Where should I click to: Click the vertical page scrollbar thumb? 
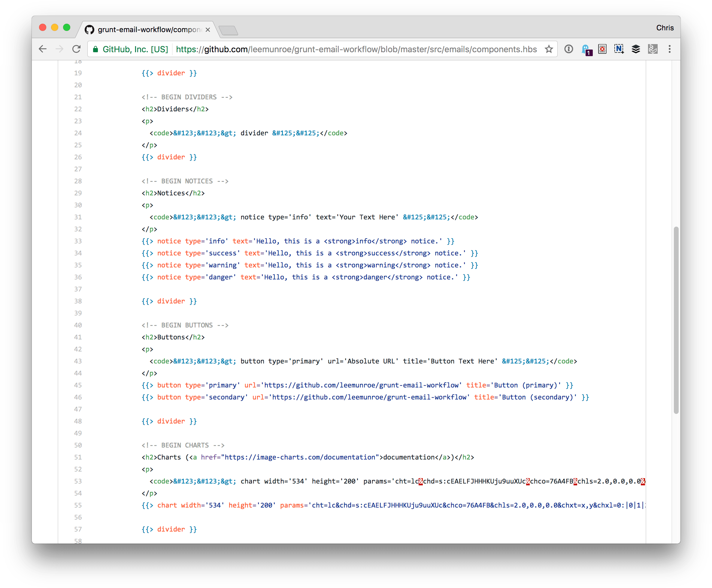(x=676, y=320)
